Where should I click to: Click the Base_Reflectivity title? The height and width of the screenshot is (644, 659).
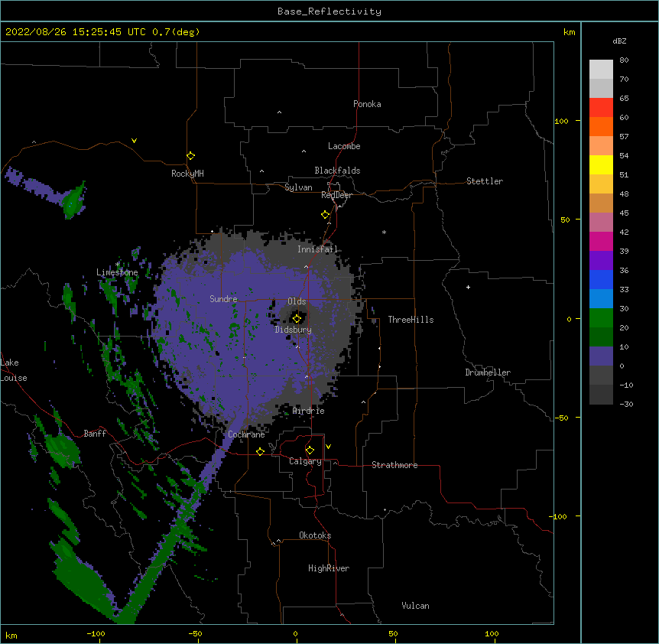329,11
